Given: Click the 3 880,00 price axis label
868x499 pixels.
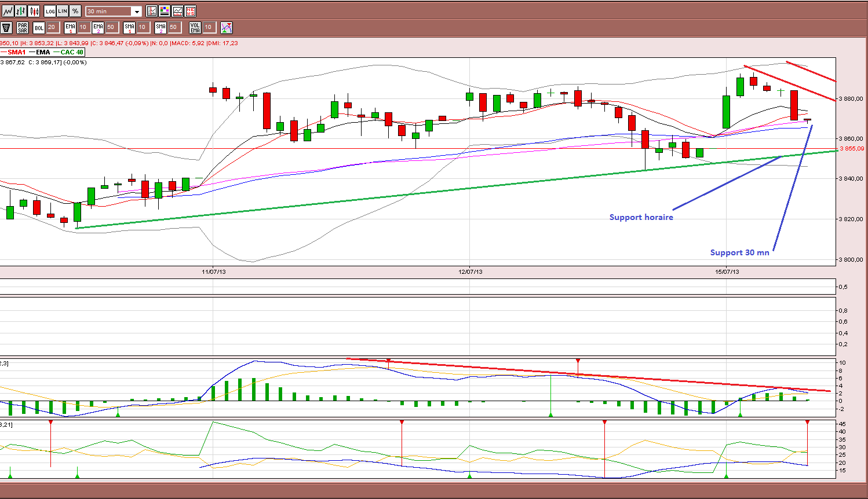Looking at the screenshot, I should (852, 98).
